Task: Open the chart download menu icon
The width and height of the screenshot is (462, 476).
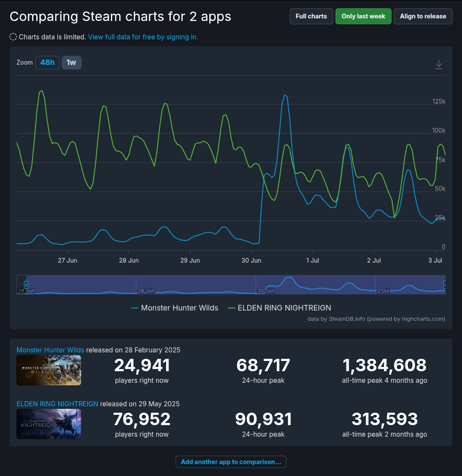Action: coord(438,64)
